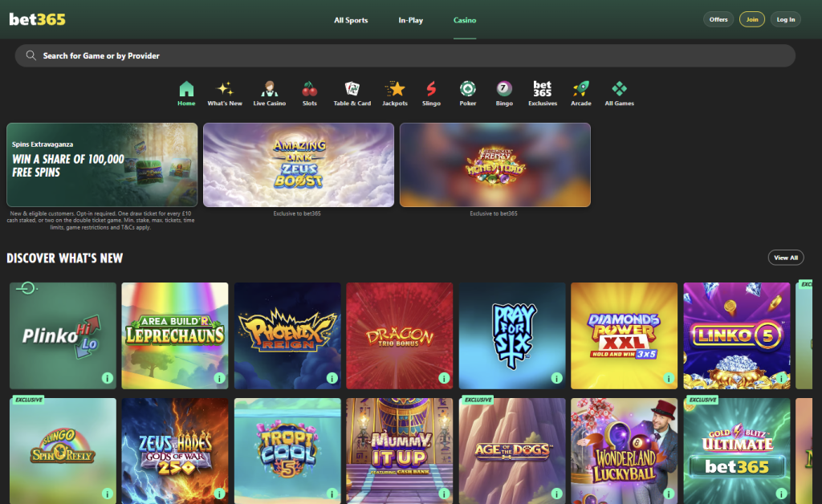Click View All for What's New
This screenshot has width=822, height=504.
[786, 258]
